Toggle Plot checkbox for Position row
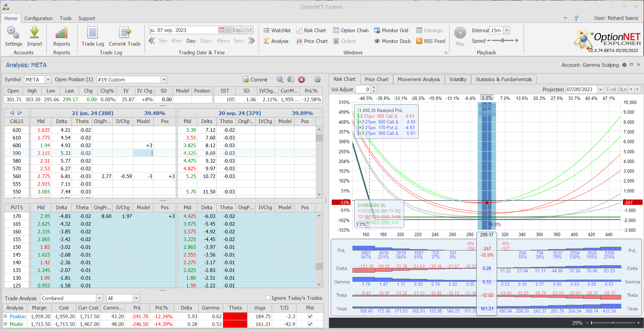The height and width of the screenshot is (331, 644). [x=310, y=316]
